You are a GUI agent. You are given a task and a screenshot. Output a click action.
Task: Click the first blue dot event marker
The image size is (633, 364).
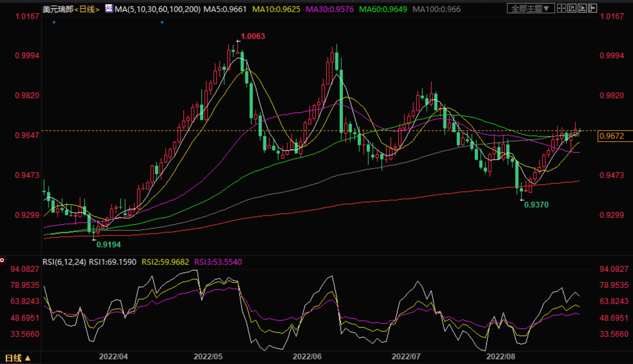pyautogui.click(x=54, y=22)
